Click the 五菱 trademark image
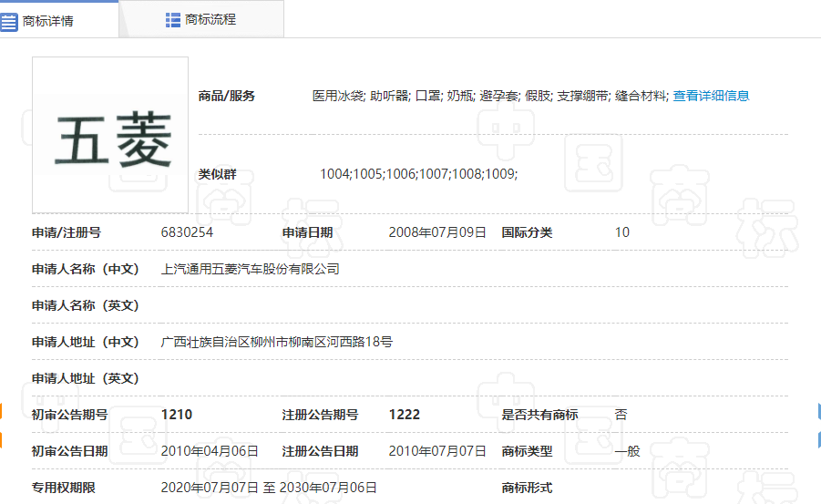 pyautogui.click(x=110, y=135)
